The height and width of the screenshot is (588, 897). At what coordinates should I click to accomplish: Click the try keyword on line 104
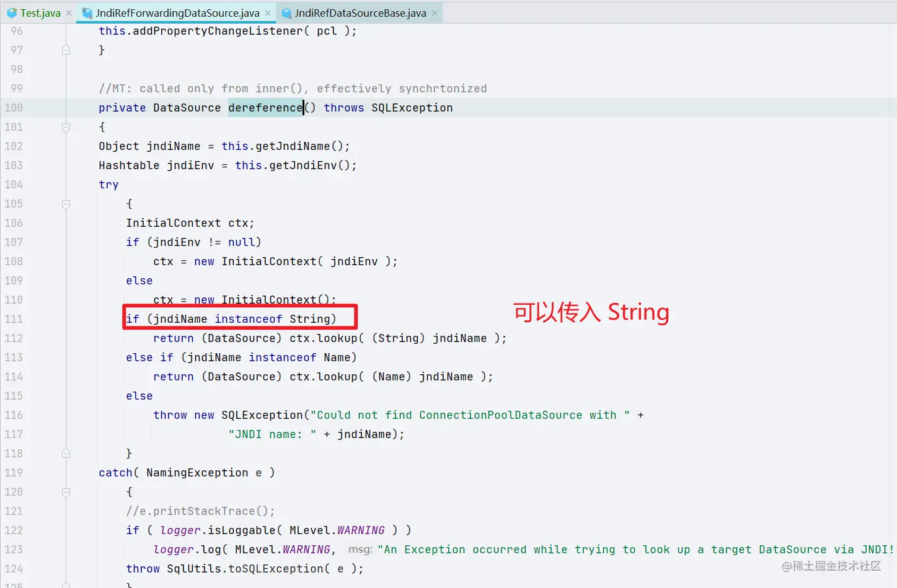108,185
